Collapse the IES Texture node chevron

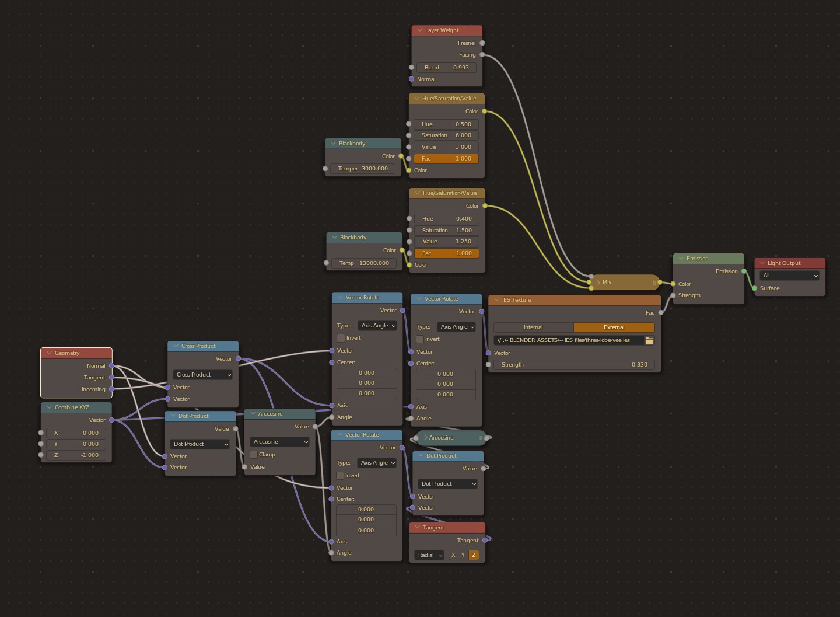click(497, 300)
